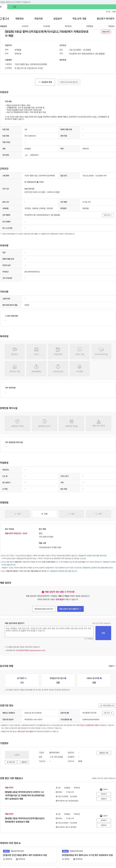
Task: Click the 3명 총 지원자 수 count
Action: [x=22, y=683]
